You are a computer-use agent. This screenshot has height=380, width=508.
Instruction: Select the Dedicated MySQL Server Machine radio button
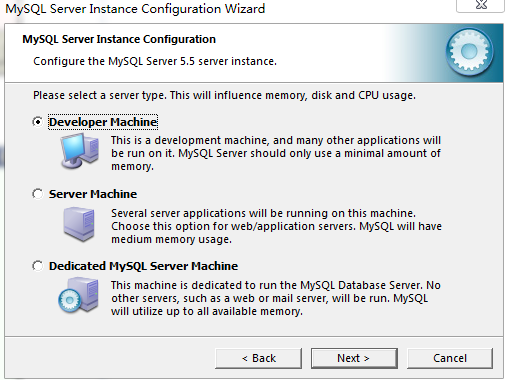[38, 266]
